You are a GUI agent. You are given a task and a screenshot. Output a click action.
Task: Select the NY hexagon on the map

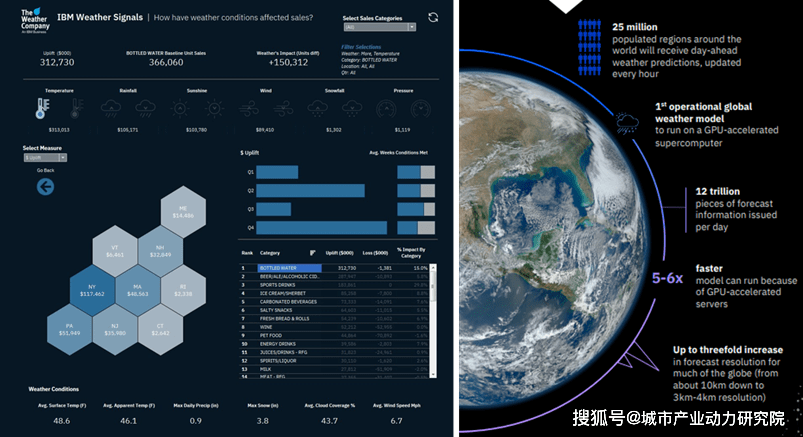coord(92,292)
